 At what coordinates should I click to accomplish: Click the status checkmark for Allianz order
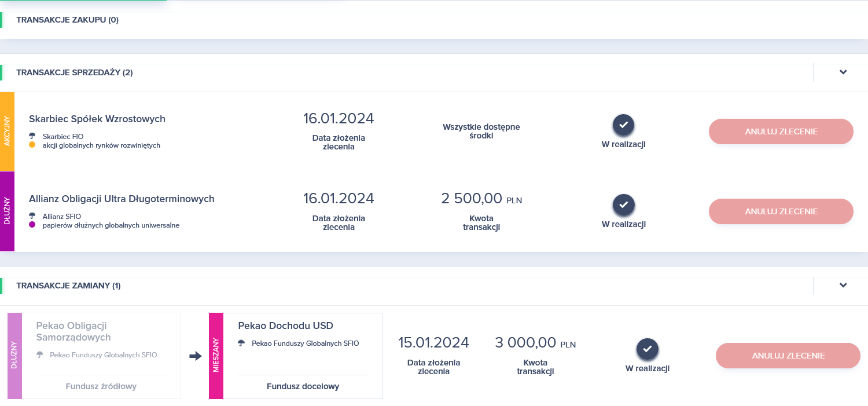coord(624,205)
